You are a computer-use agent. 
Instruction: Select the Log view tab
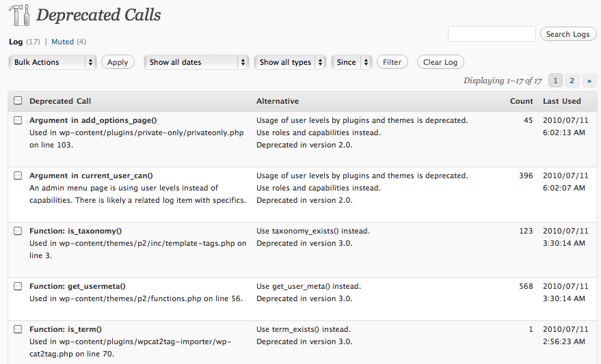point(16,42)
